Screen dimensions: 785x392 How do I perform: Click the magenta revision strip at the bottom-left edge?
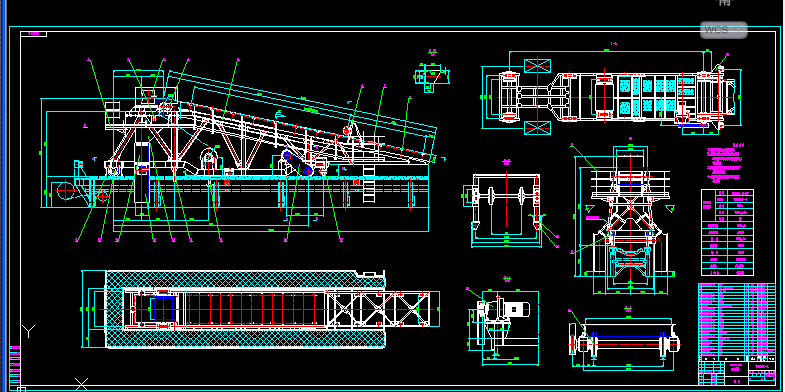(15, 366)
